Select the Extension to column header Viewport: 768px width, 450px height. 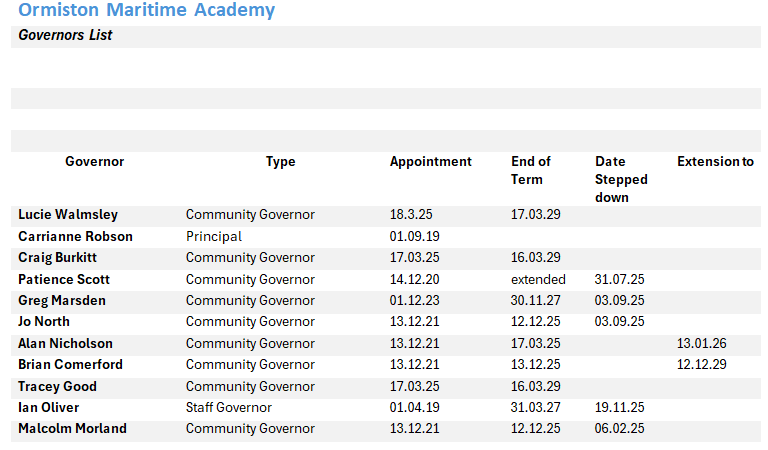(715, 162)
